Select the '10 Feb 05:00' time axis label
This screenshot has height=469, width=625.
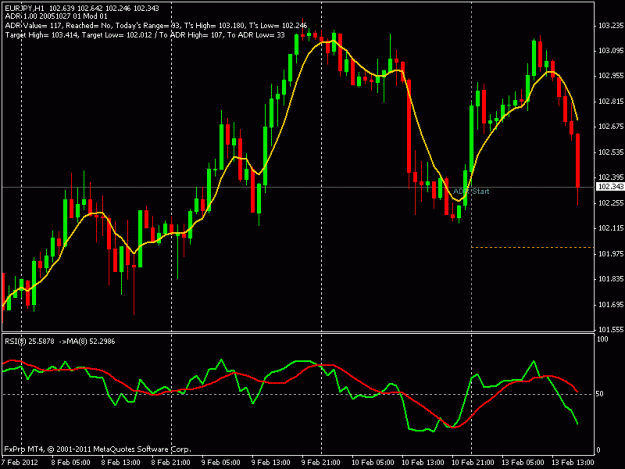point(373,463)
